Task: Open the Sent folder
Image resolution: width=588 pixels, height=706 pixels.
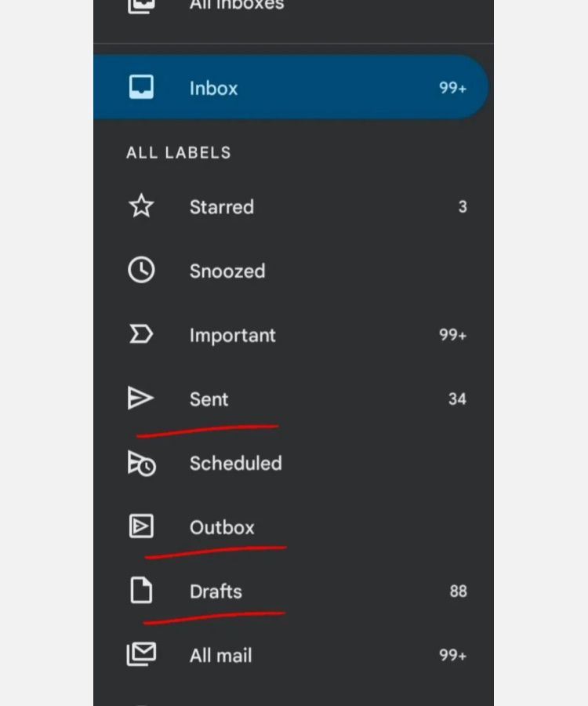Action: click(293, 399)
